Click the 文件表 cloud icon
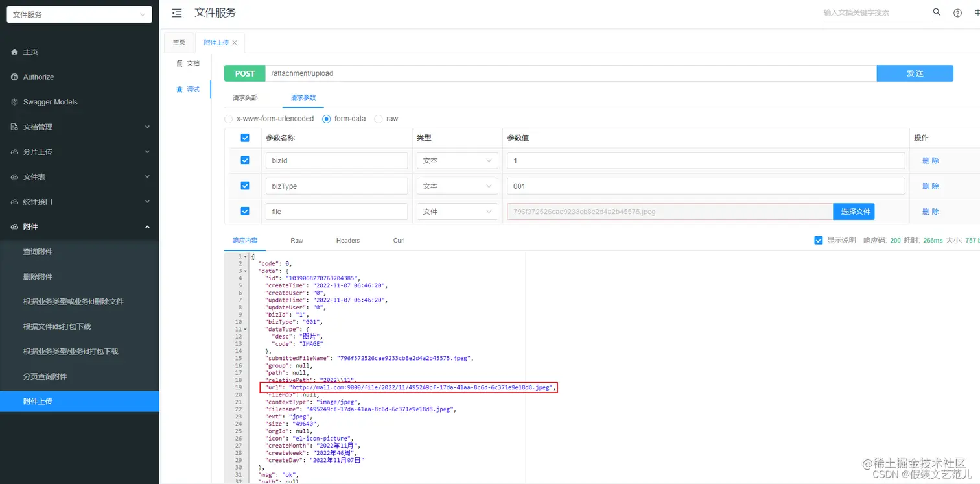 [14, 177]
